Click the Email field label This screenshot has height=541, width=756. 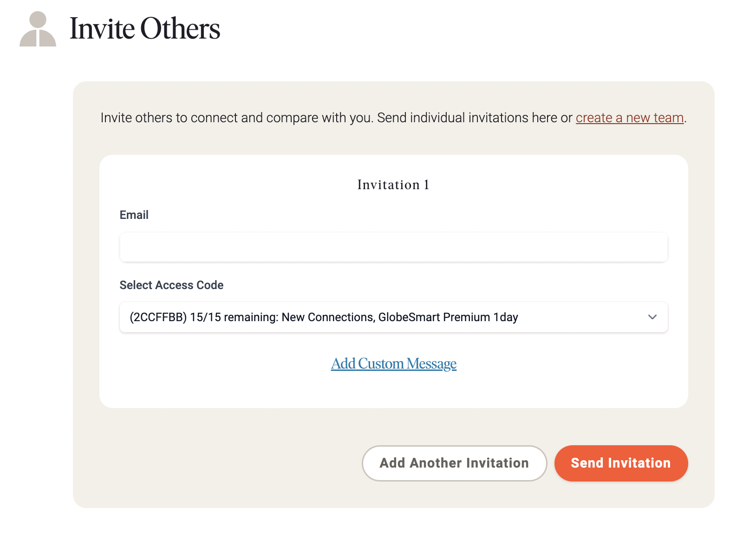(134, 215)
